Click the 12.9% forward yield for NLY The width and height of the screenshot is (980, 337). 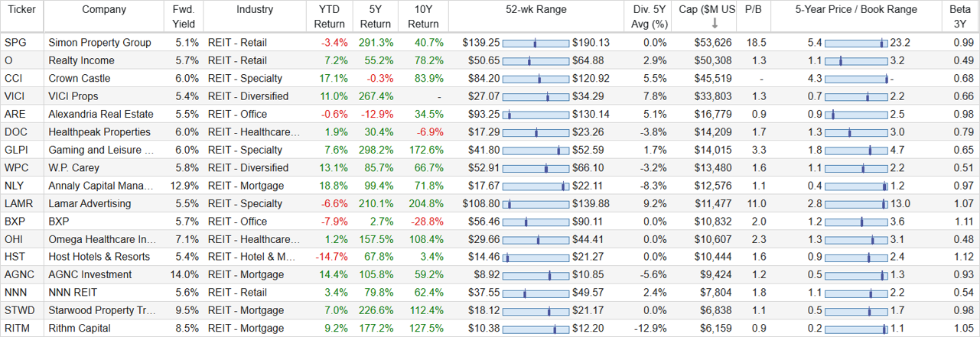tap(184, 186)
